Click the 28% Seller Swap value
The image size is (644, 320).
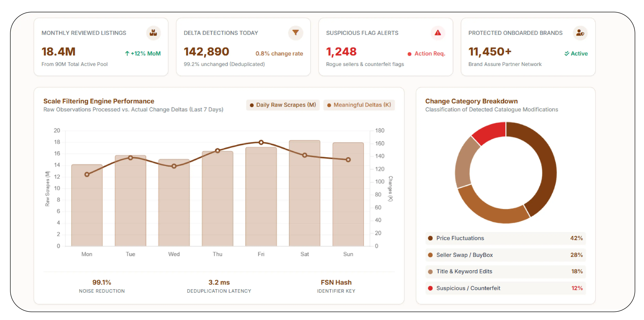click(577, 255)
